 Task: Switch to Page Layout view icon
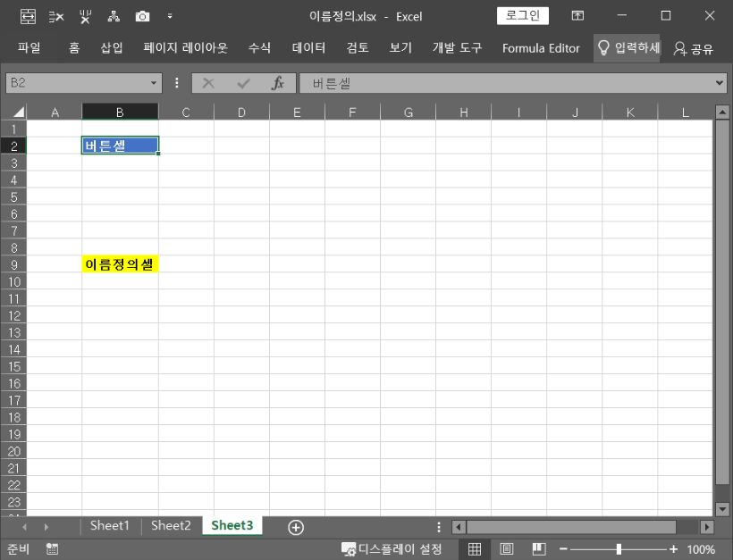point(507,549)
